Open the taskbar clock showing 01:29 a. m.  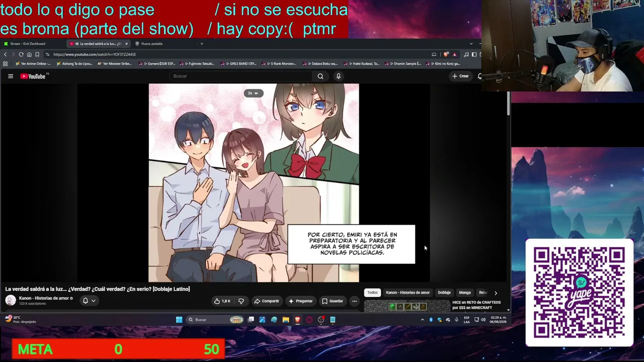[498, 320]
